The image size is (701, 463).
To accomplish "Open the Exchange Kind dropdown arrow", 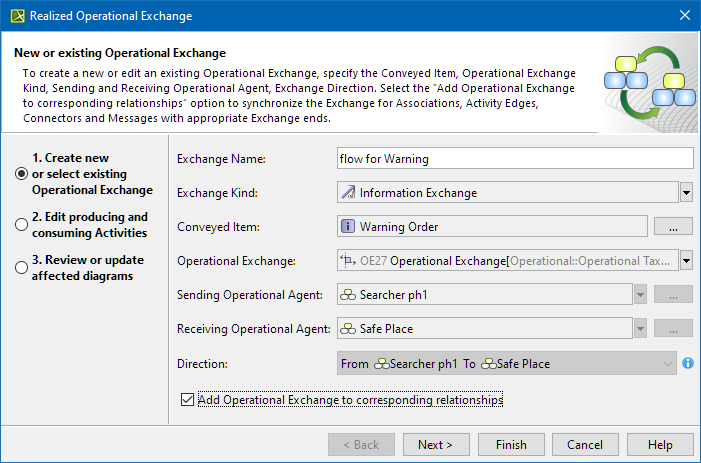I will tap(686, 193).
